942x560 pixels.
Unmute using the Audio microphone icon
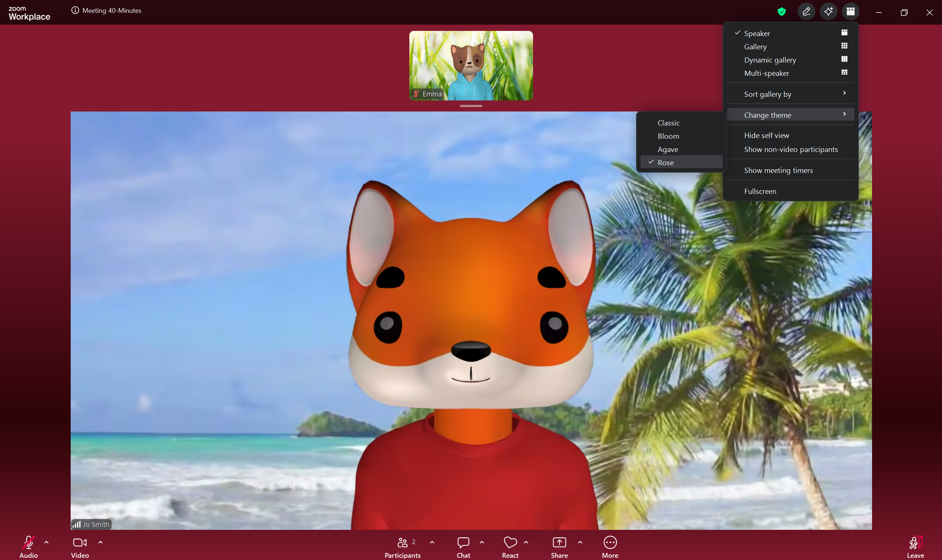[29, 542]
